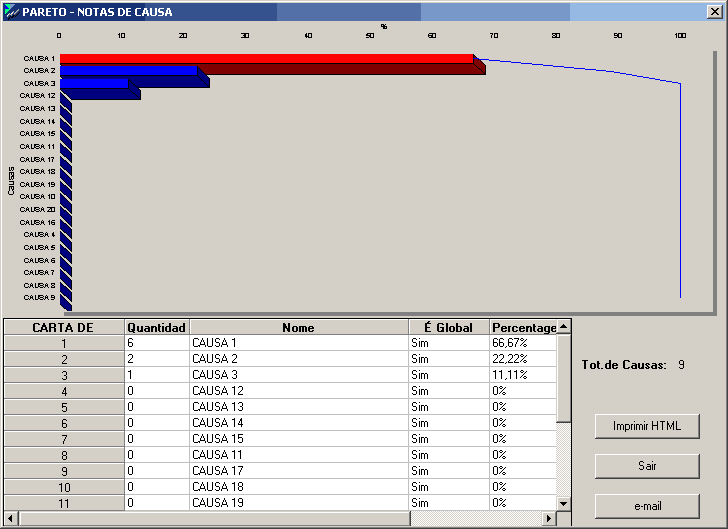Click the vertical scrollbar thumb
Viewport: 728px width, 529px height.
[x=563, y=378]
